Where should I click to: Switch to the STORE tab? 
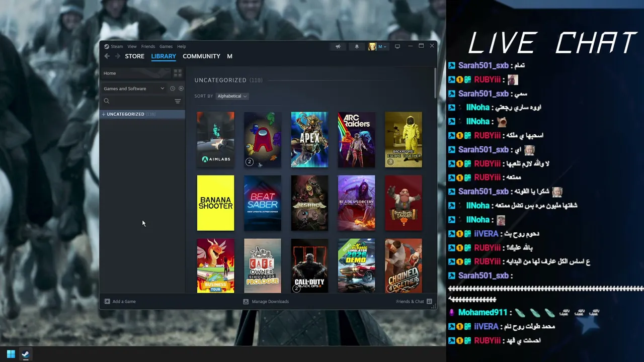pyautogui.click(x=135, y=56)
